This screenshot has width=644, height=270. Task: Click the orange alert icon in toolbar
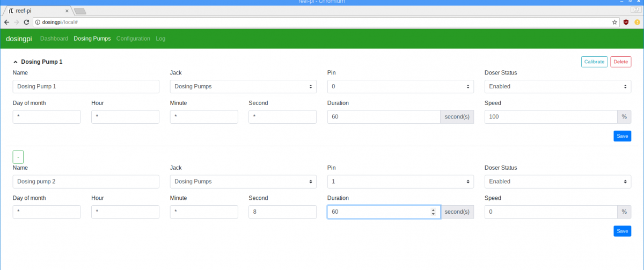pos(637,22)
